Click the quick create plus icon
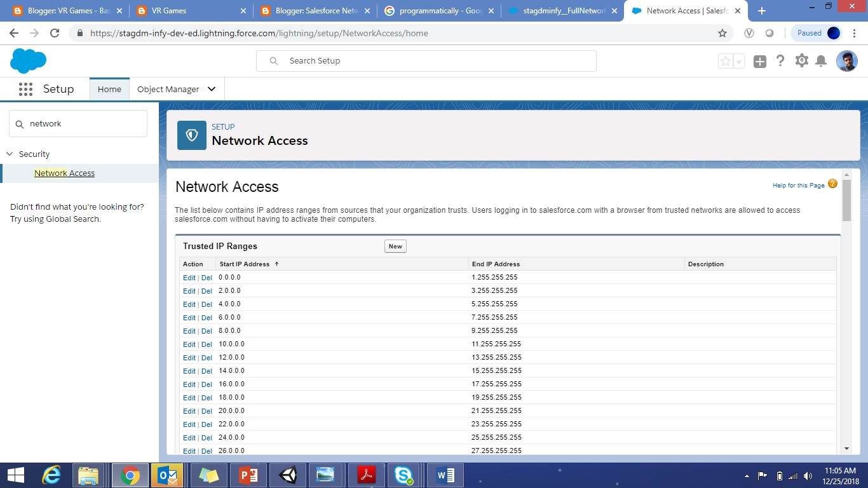Viewport: 868px width, 488px height. pyautogui.click(x=759, y=60)
